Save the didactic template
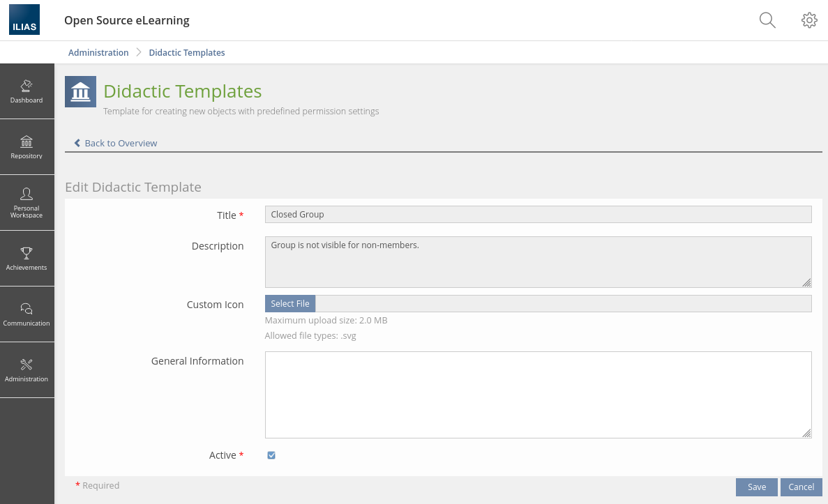 pos(756,487)
